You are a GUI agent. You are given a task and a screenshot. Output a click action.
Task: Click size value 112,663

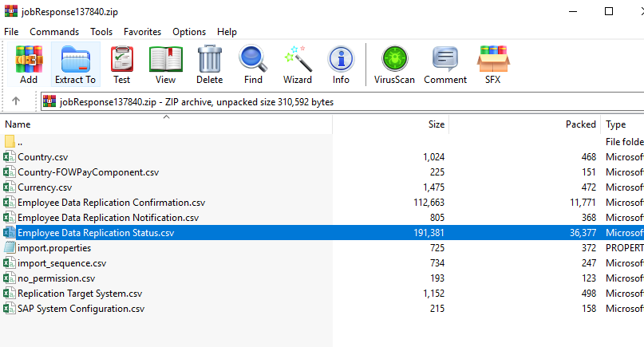[429, 203]
